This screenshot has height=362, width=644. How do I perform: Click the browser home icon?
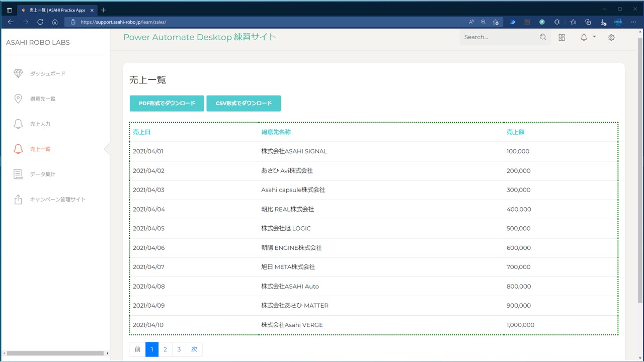click(55, 22)
